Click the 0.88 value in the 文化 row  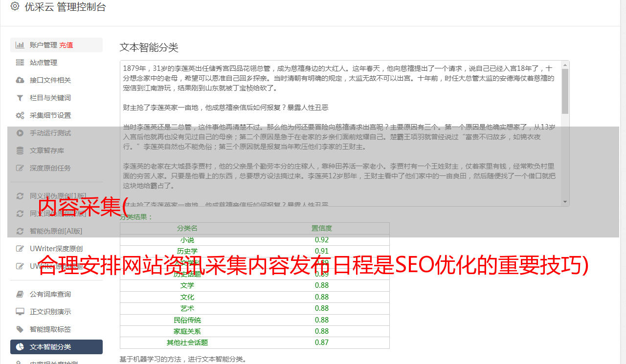point(322,297)
